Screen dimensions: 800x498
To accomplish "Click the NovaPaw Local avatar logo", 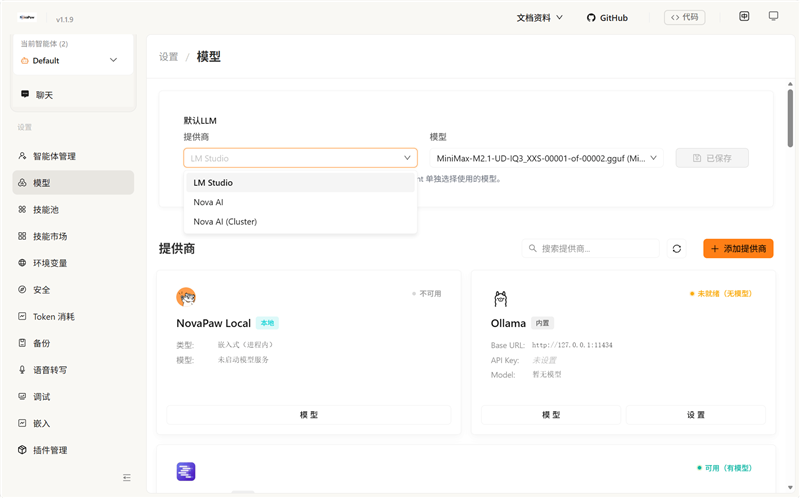I will [x=186, y=296].
